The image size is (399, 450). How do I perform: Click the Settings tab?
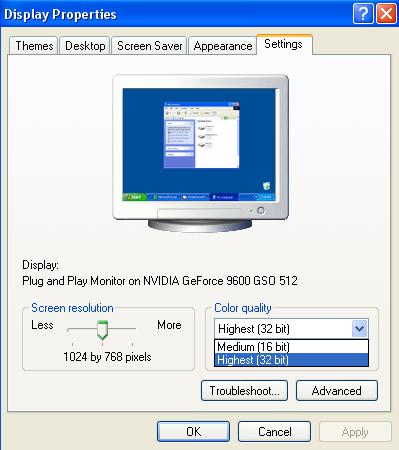(284, 44)
